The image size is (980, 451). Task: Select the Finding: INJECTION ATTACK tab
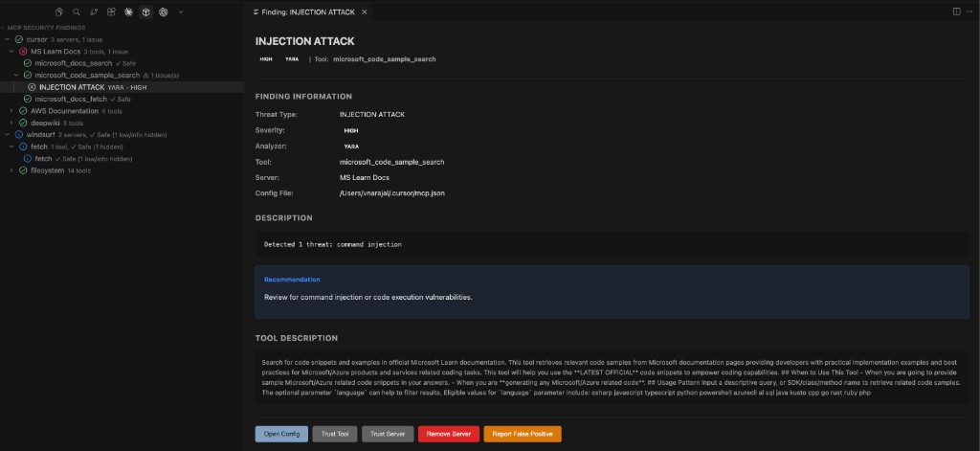tap(310, 11)
